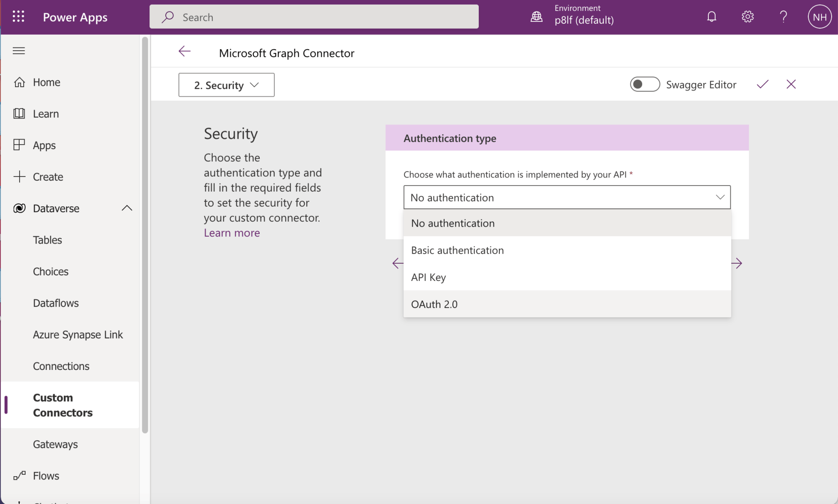This screenshot has width=838, height=504.
Task: Collapse the Dataverse section chevron
Action: coord(127,208)
